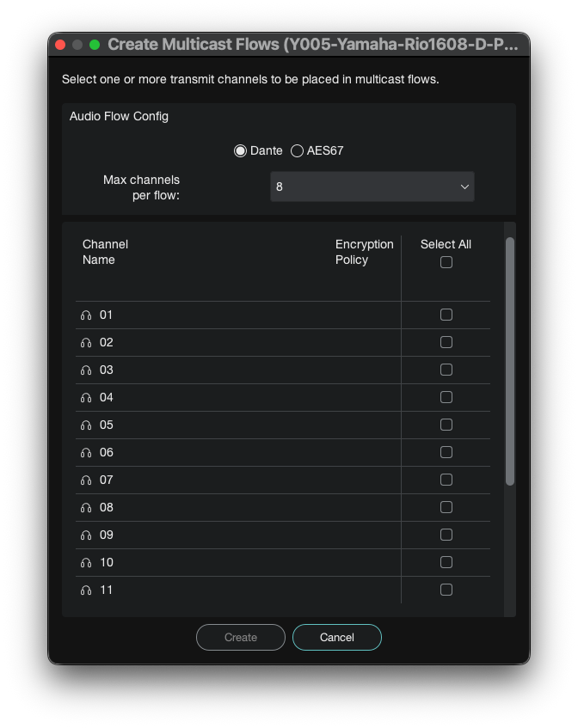
Task: Open the Max channels per flow dropdown
Action: click(x=372, y=187)
